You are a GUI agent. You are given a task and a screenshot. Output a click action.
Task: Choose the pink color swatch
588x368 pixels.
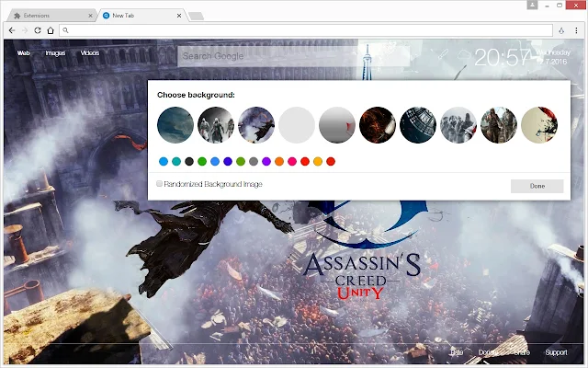coord(292,162)
